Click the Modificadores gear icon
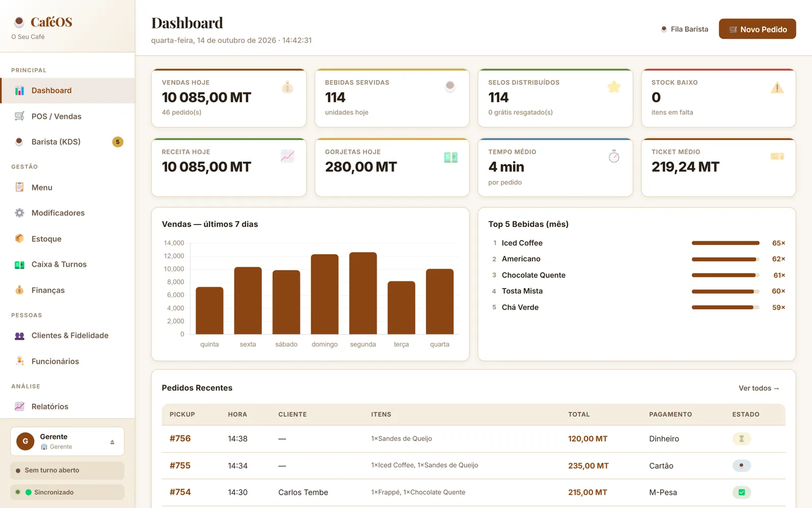This screenshot has height=508, width=812. [19, 213]
